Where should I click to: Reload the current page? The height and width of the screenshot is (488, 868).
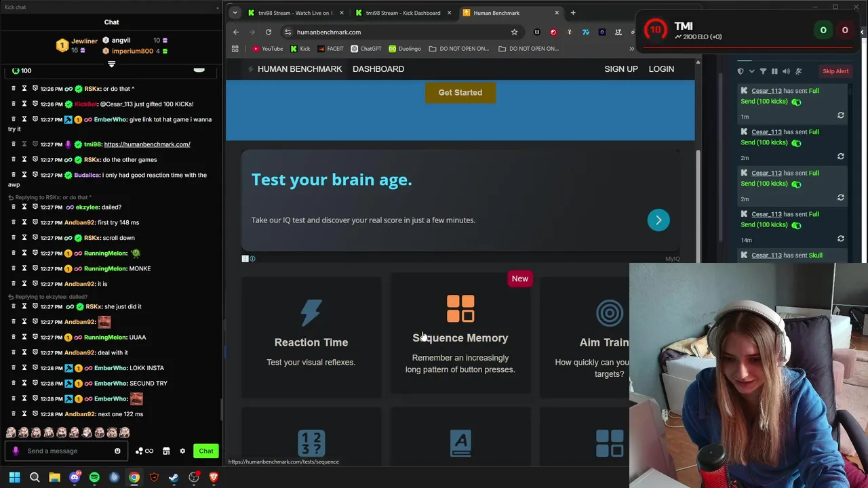click(269, 32)
